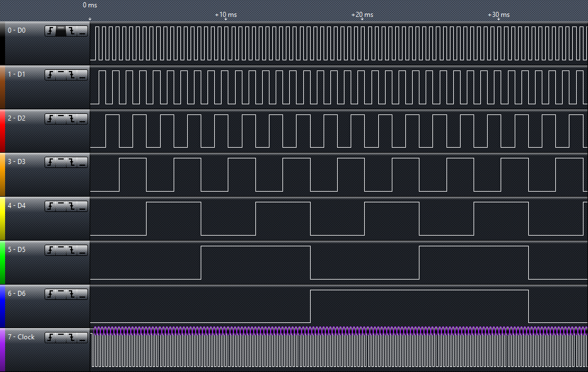Select the '5 - D5' channel label
This screenshot has width=588, height=372.
point(17,249)
